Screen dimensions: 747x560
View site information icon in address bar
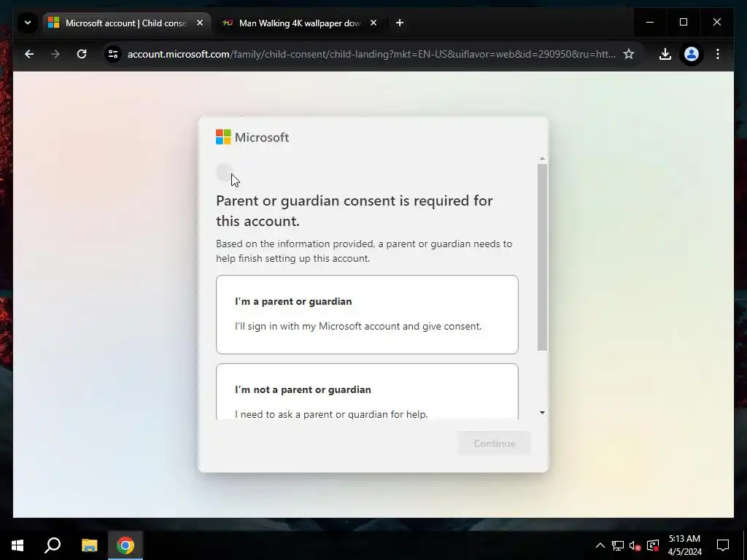pyautogui.click(x=113, y=54)
